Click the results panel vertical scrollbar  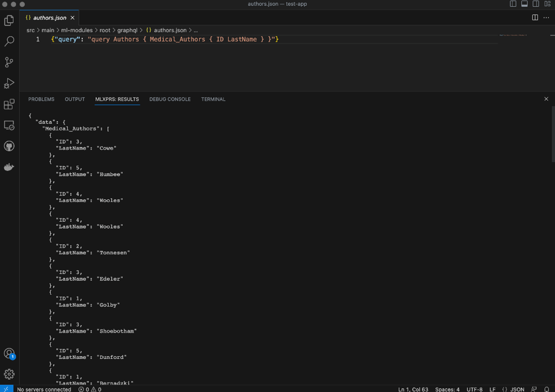coord(552,135)
